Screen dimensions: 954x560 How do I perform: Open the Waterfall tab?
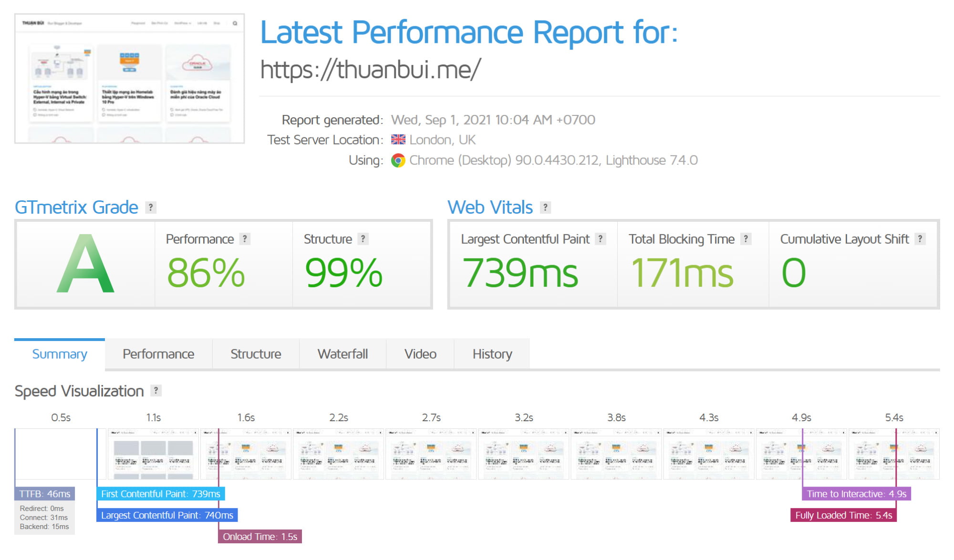click(342, 354)
